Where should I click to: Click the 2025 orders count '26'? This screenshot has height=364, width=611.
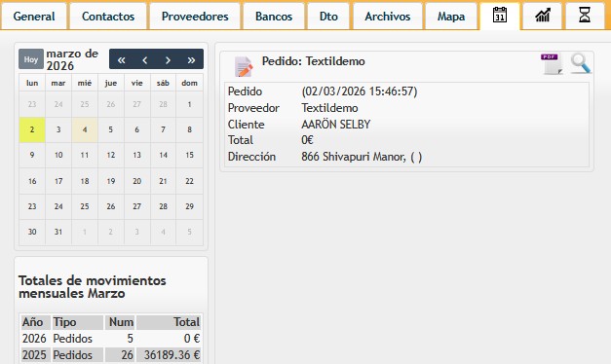pyautogui.click(x=127, y=355)
